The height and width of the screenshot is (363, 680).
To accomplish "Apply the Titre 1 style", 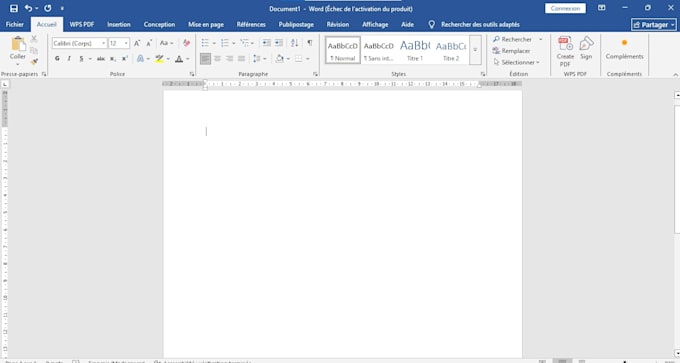I will click(x=415, y=50).
